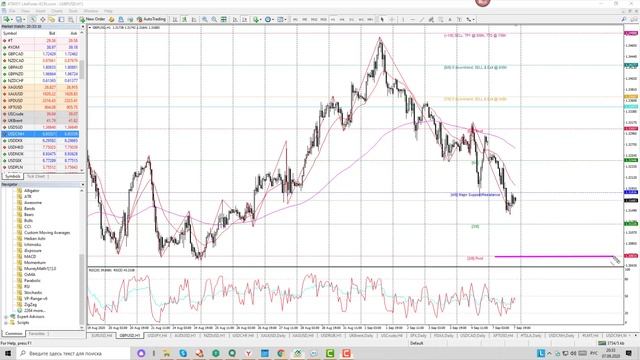The height and width of the screenshot is (360, 640).
Task: Toggle the Data Window toolbar icon
Action: 42,19
